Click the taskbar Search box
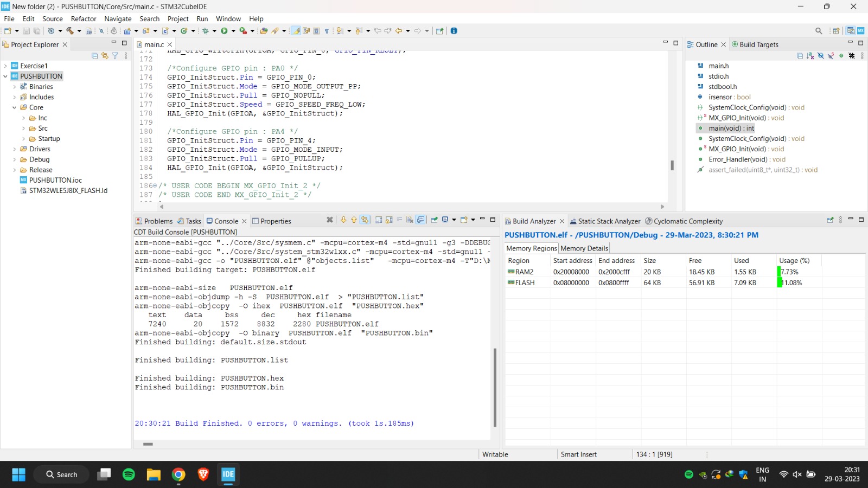 tap(61, 474)
